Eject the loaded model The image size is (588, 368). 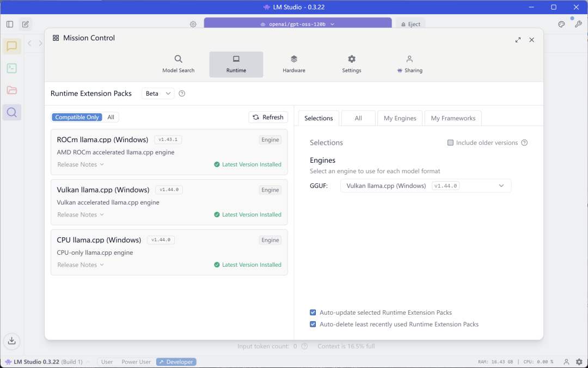[410, 24]
